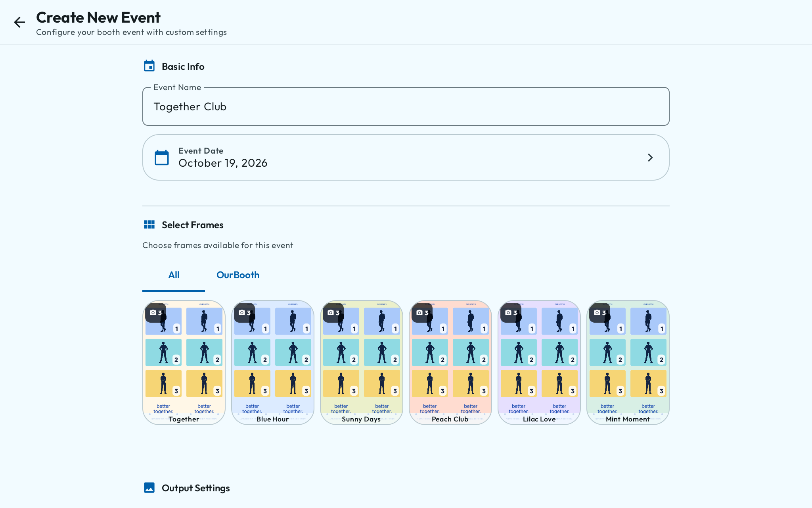Click the Output Settings section title

point(196,488)
